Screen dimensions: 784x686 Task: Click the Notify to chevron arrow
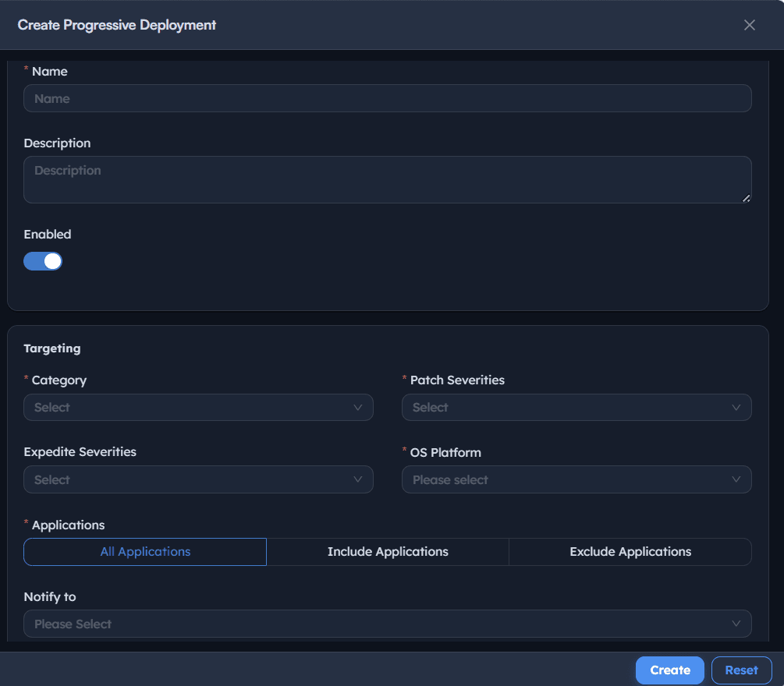736,624
